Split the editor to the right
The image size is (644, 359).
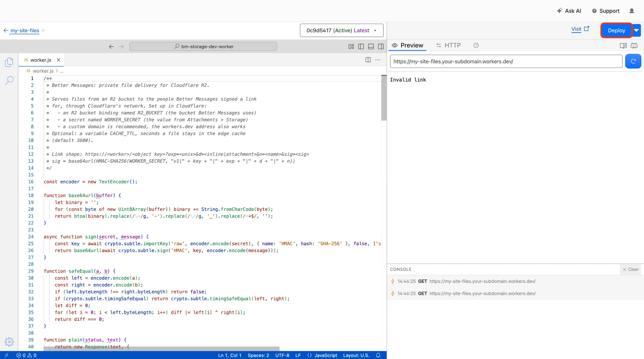coord(368,60)
